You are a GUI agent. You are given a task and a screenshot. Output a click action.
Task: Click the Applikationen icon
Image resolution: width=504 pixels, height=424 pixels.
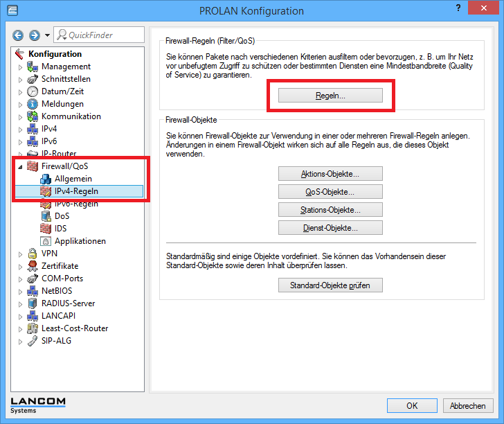pyautogui.click(x=46, y=241)
